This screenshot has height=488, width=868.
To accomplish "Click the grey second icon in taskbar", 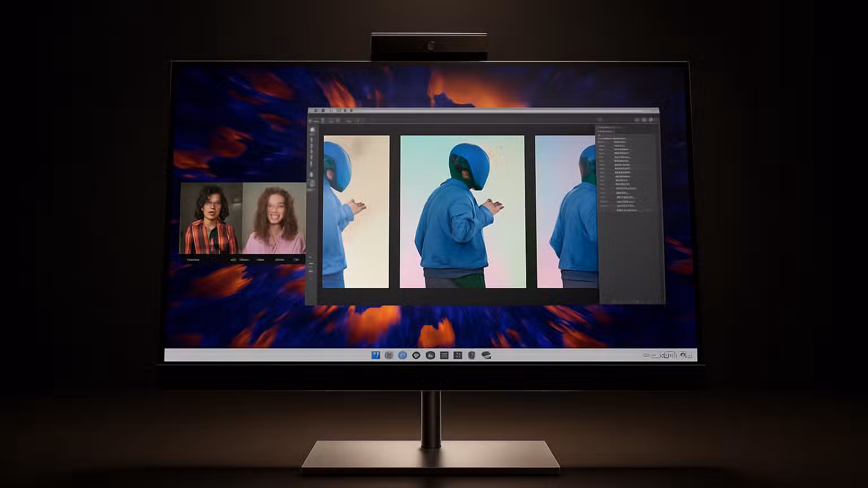I will click(389, 355).
